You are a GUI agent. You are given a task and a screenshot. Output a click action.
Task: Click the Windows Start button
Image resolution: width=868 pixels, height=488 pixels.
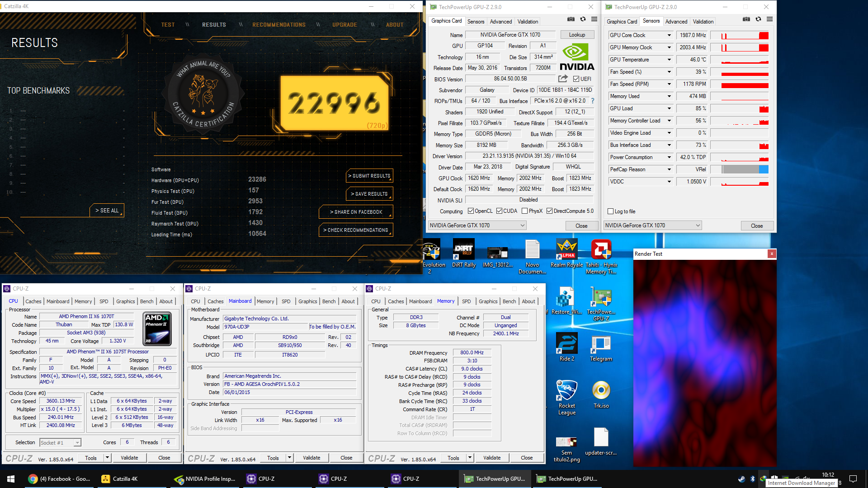click(11, 479)
